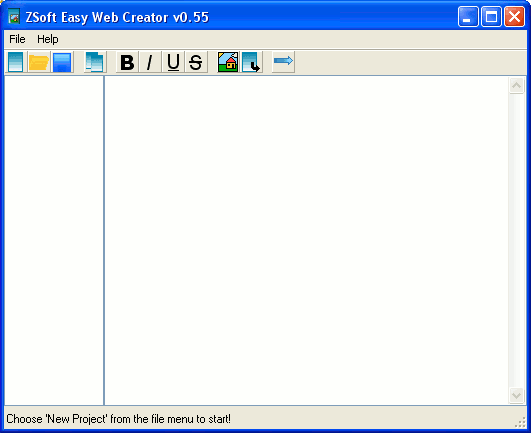The height and width of the screenshot is (433, 531).
Task: Toggle Italic formatting button
Action: click(x=150, y=62)
